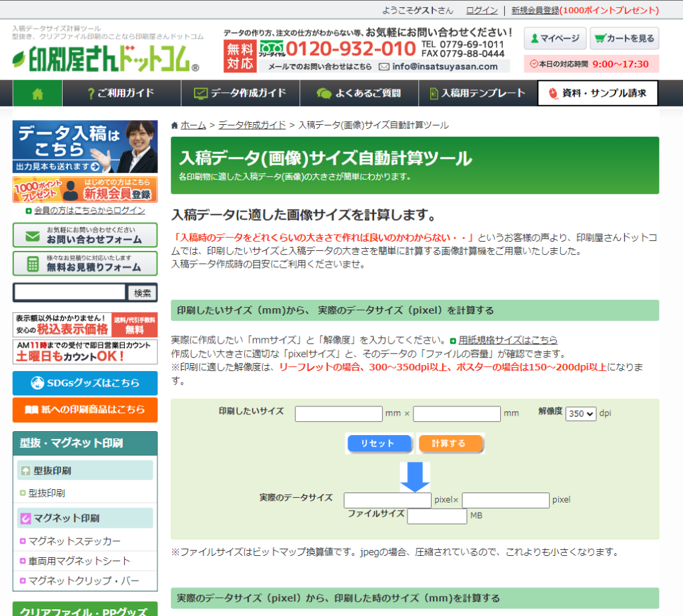Open the お問い合わせフォーム envelope button
Image resolution: width=683 pixels, height=616 pixels.
click(x=85, y=236)
